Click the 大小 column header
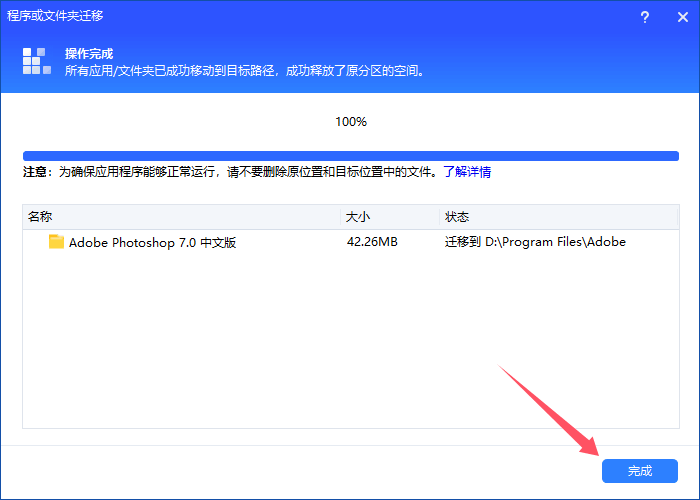Viewport: 700px width, 500px height. click(390, 217)
